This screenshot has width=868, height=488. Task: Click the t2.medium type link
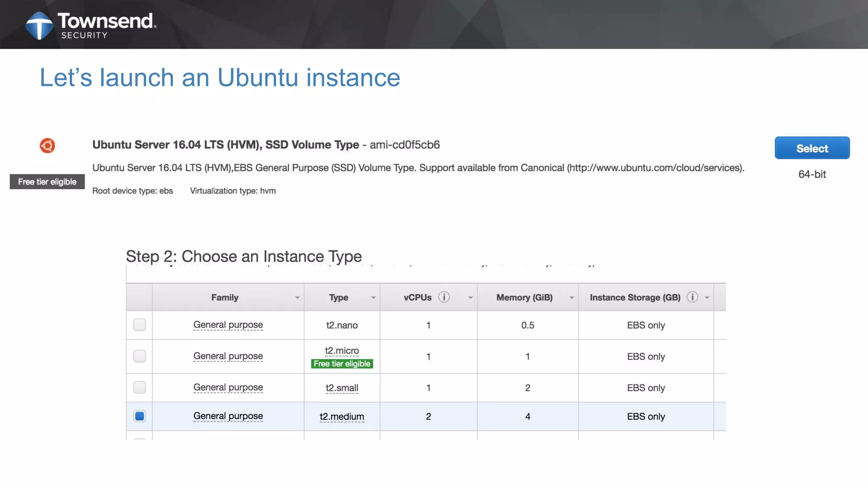click(342, 417)
